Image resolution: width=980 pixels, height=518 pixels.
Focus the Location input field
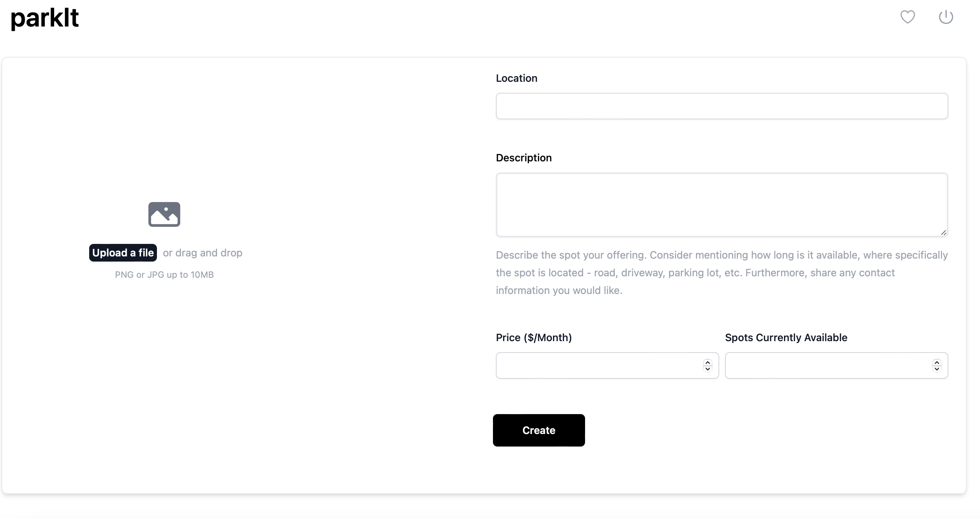pyautogui.click(x=721, y=106)
